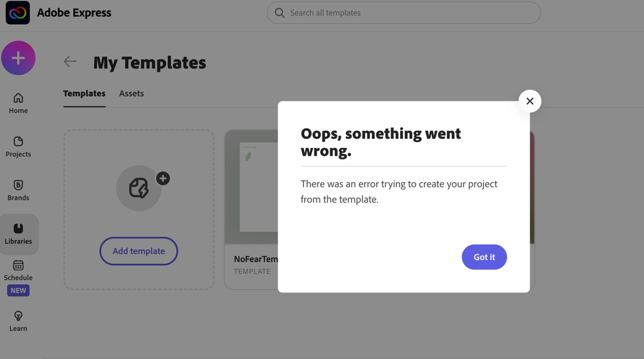Viewport: 644px width, 359px height.
Task: Click the add template sticker icon
Action: coord(139,189)
